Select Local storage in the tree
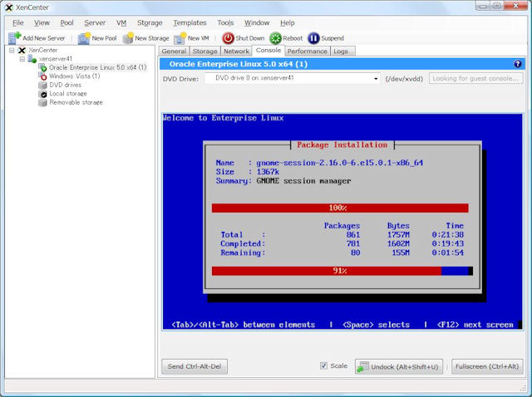The image size is (532, 397). click(x=68, y=94)
